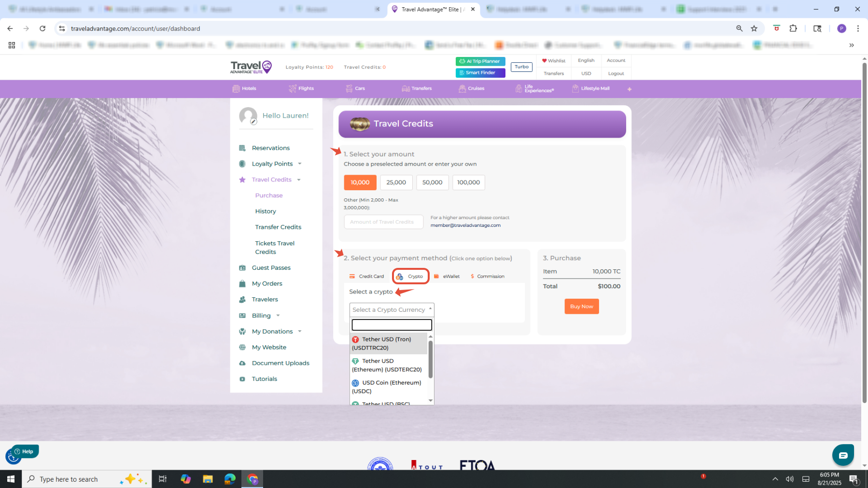Open the Transfers tab in purple navbar
The width and height of the screenshot is (868, 488).
point(417,89)
